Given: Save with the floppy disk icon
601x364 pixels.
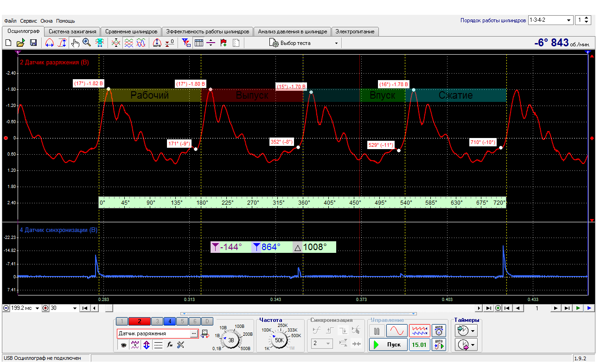Looking at the screenshot, I should (x=33, y=43).
